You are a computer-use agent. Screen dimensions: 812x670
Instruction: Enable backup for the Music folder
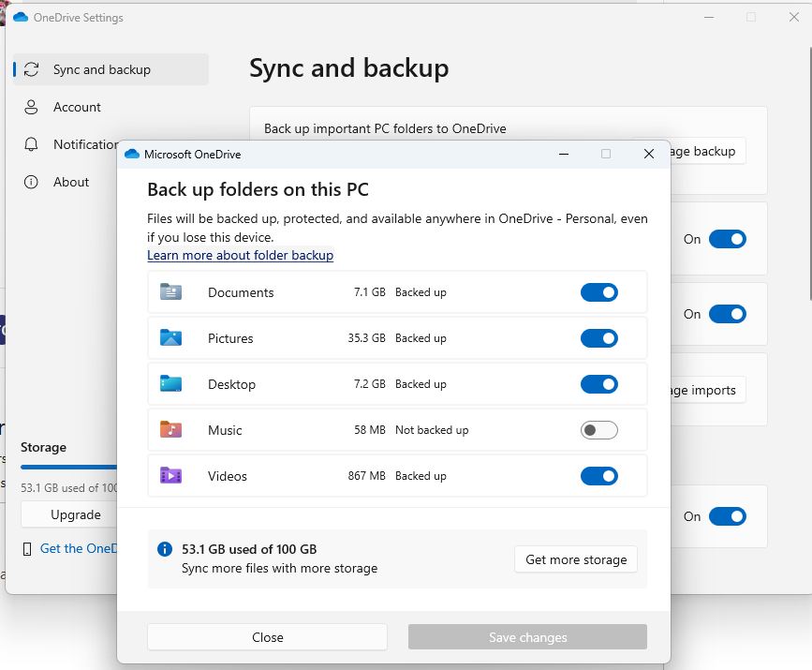598,429
